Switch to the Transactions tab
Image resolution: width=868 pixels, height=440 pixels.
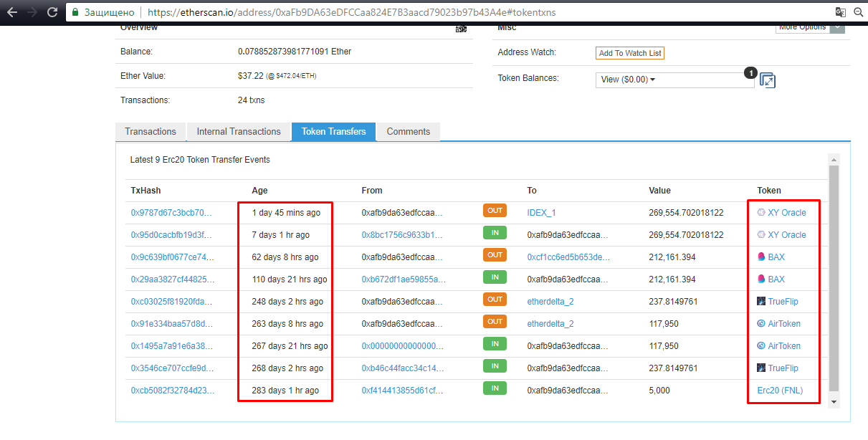pyautogui.click(x=151, y=132)
